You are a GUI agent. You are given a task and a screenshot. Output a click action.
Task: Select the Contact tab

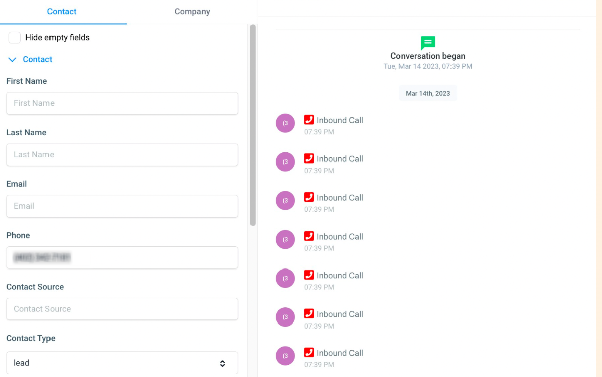point(61,12)
